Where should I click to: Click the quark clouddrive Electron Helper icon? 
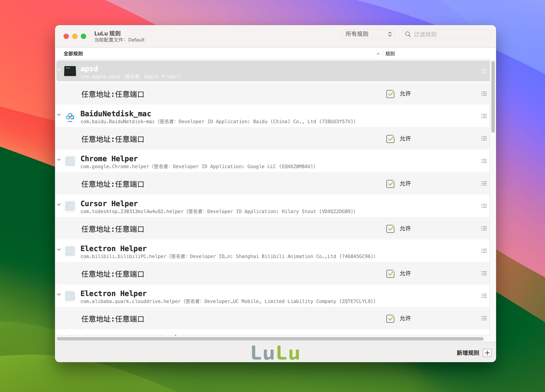click(x=70, y=296)
